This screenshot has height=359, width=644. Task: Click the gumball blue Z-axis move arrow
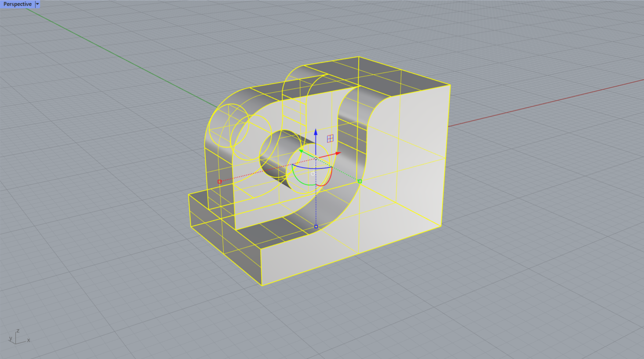tap(316, 132)
